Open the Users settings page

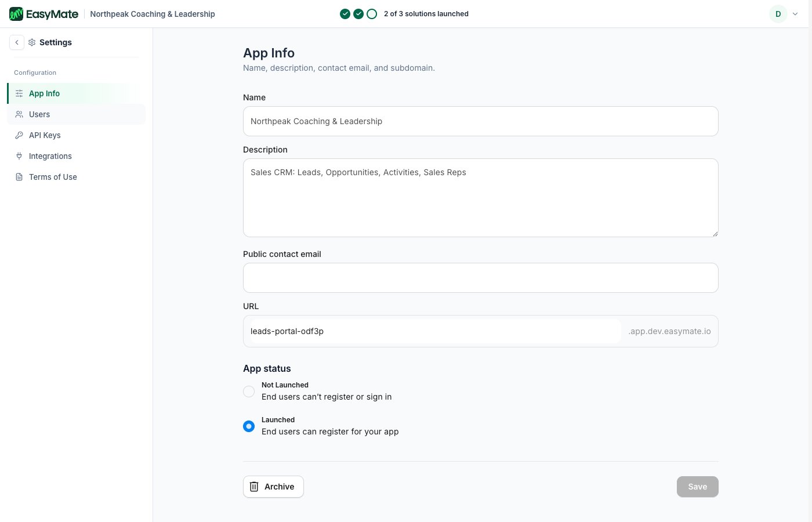point(76,114)
